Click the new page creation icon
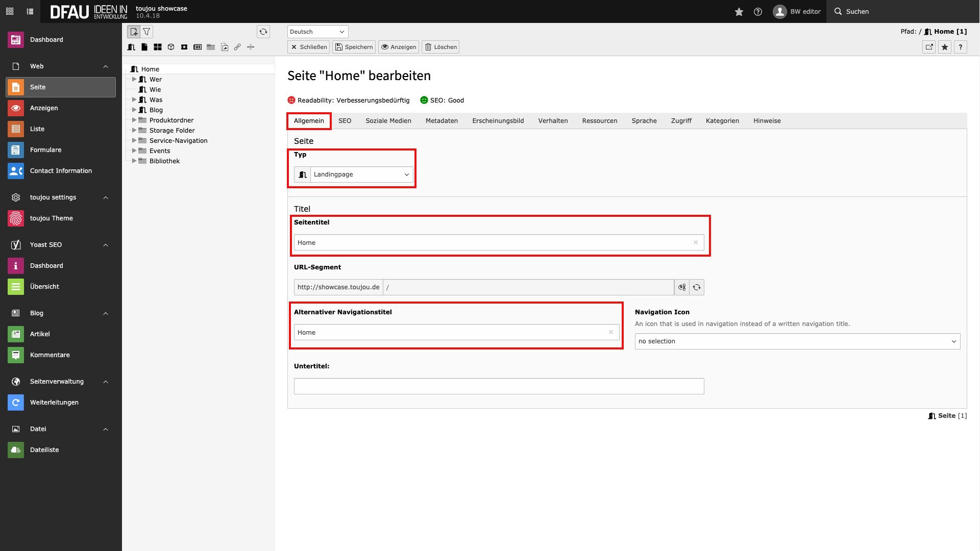Image resolution: width=980 pixels, height=551 pixels. coord(134,32)
